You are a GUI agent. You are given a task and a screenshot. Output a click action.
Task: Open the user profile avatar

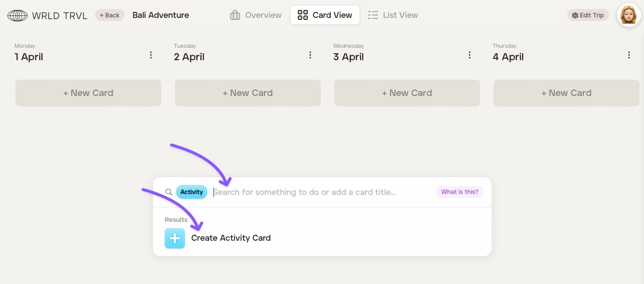(629, 15)
